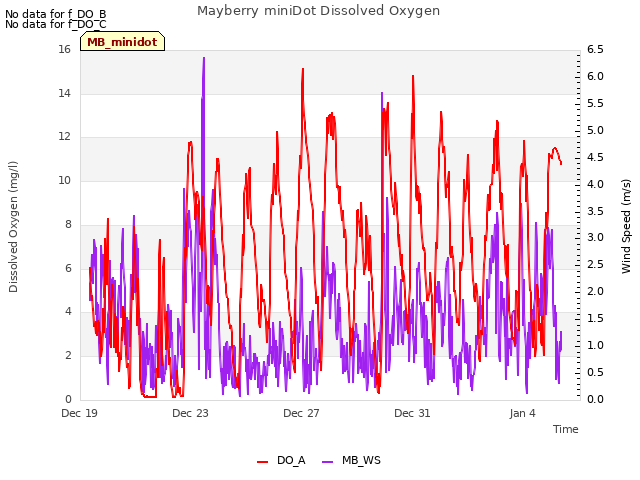Image resolution: width=640 pixels, height=480 pixels.
Task: Click the 5.5 wind speed axis label
Action: pyautogui.click(x=595, y=103)
